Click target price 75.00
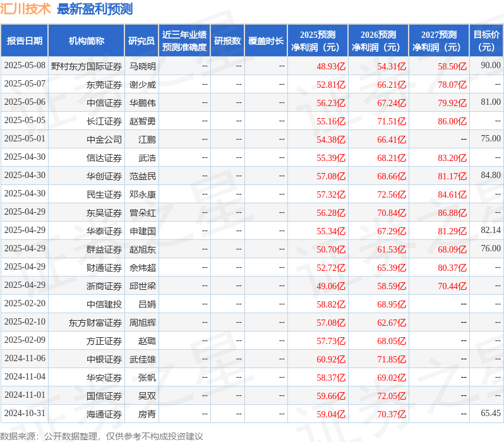 pos(491,139)
